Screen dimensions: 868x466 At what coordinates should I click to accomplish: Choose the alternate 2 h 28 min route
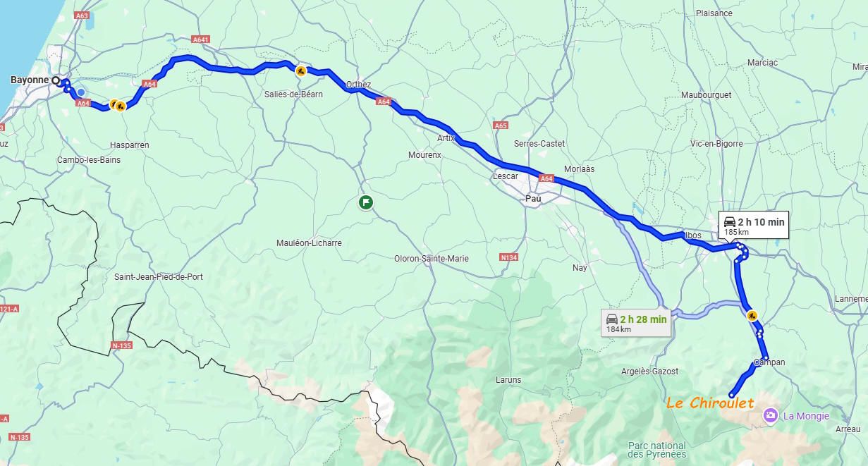[636, 323]
